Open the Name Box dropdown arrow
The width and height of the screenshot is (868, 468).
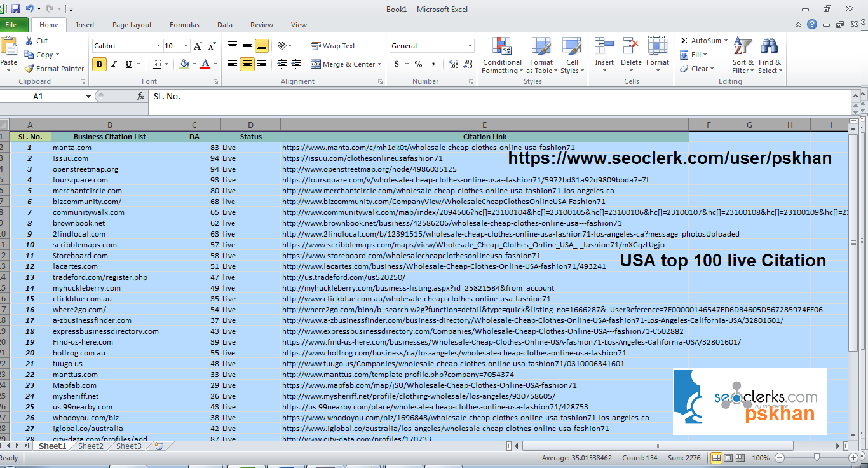88,97
